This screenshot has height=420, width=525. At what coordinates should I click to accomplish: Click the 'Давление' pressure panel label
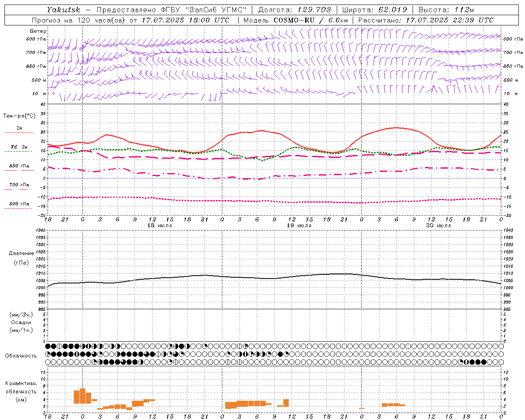coord(21,253)
